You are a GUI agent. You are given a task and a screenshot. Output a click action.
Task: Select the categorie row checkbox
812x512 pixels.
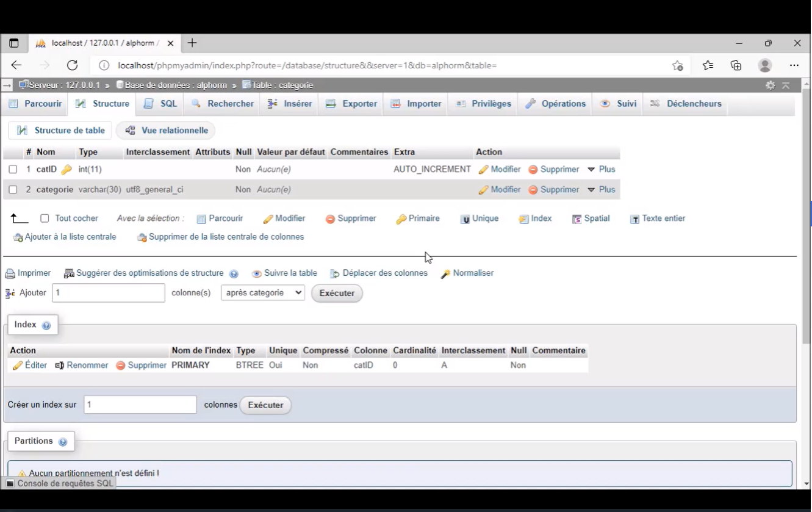point(13,189)
